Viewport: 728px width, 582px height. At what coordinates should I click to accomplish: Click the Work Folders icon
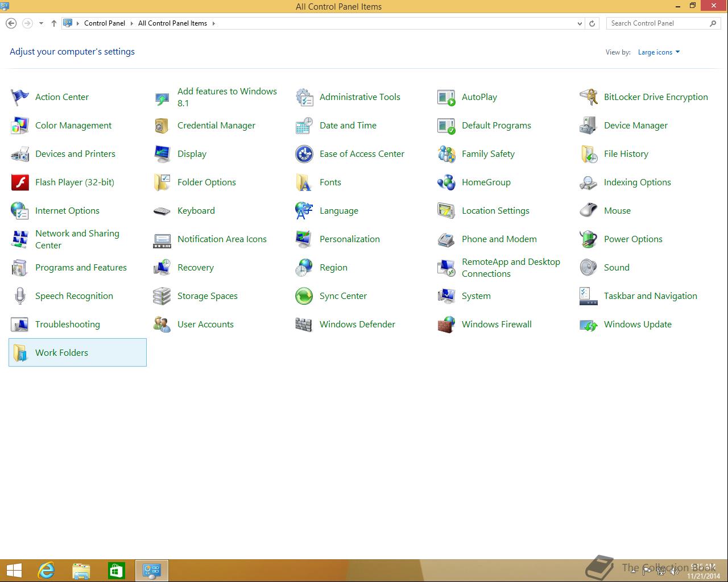coord(20,353)
